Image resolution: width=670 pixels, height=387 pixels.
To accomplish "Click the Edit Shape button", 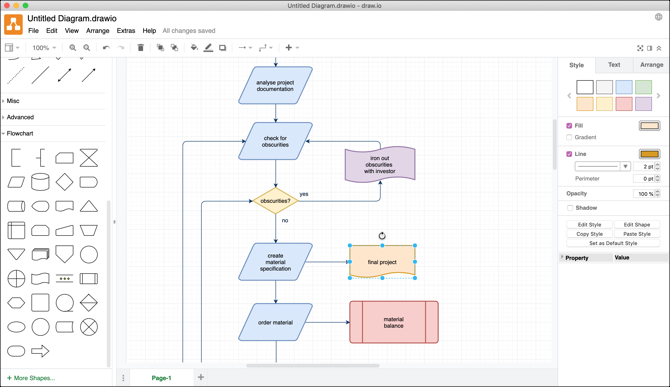I will pyautogui.click(x=637, y=225).
